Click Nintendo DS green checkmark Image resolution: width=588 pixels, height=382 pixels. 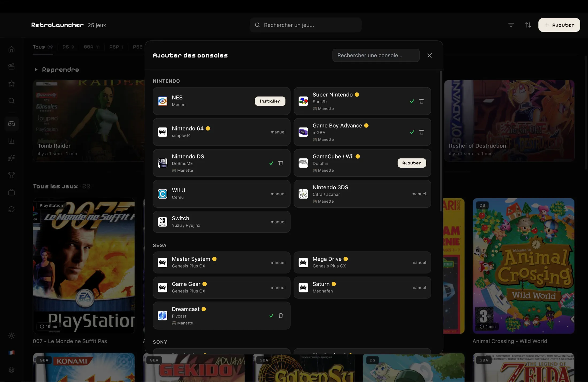[271, 163]
